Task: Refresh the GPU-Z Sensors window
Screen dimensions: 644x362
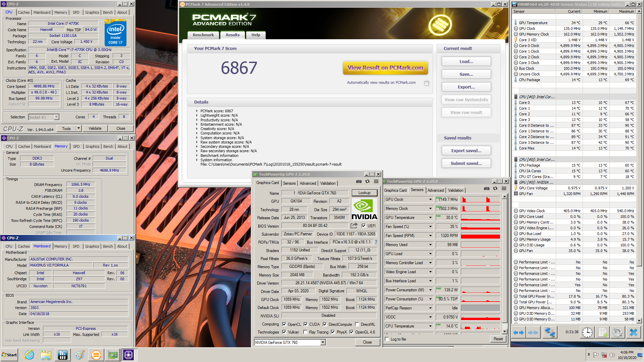Action: pyautogui.click(x=495, y=188)
